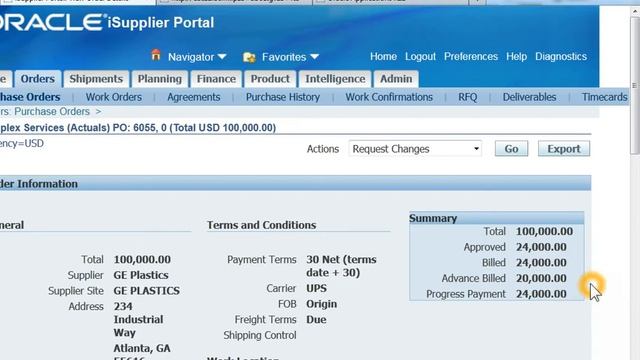The width and height of the screenshot is (640, 360).
Task: Open the Purchase History subtab
Action: (282, 97)
